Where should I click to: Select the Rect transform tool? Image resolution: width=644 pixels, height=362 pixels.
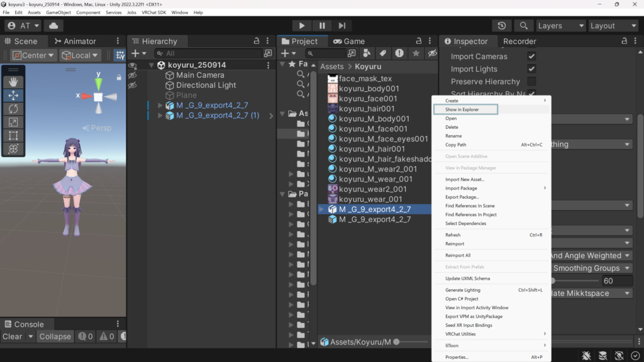point(13,136)
